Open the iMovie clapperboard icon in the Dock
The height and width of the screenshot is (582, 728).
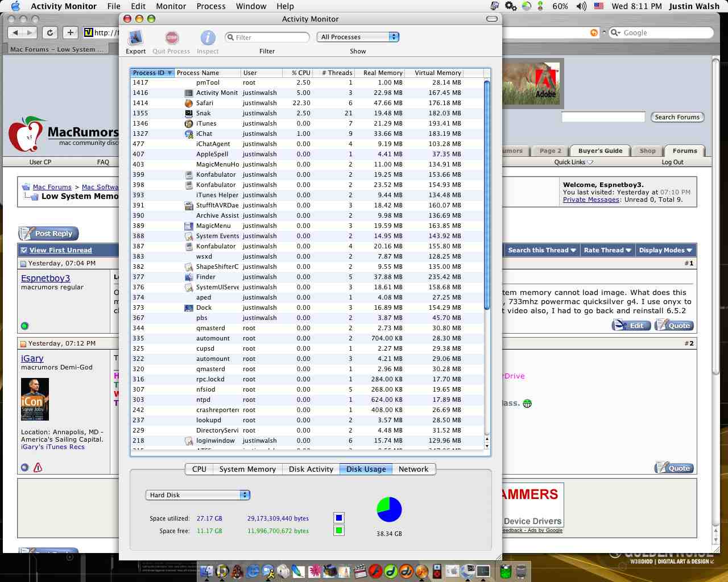360,571
